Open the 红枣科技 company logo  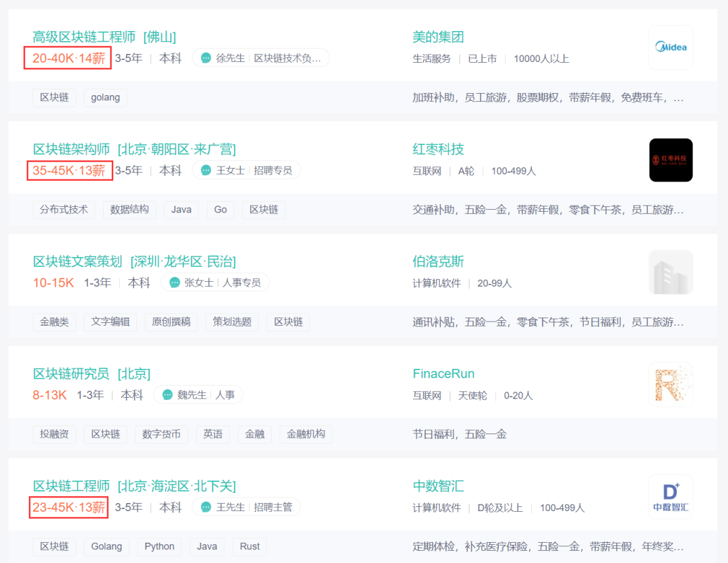coord(671,160)
